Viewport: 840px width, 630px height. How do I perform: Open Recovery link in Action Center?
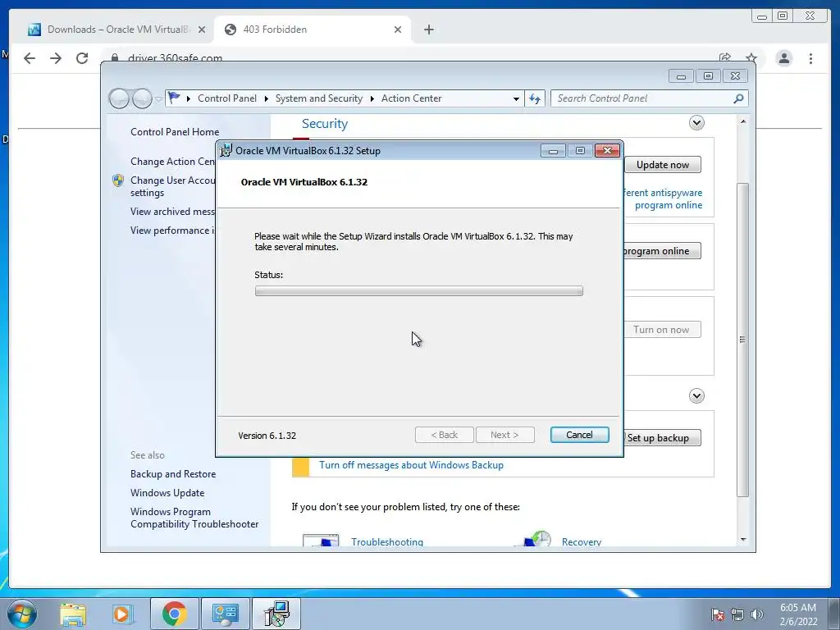(582, 541)
